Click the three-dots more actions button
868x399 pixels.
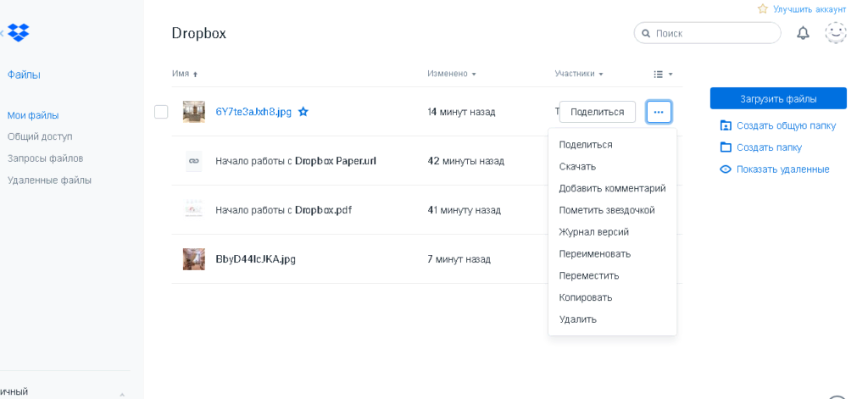pos(659,112)
